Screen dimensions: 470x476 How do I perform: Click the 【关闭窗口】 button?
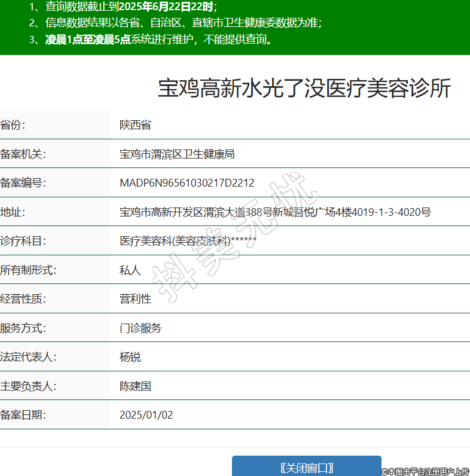(x=306, y=467)
